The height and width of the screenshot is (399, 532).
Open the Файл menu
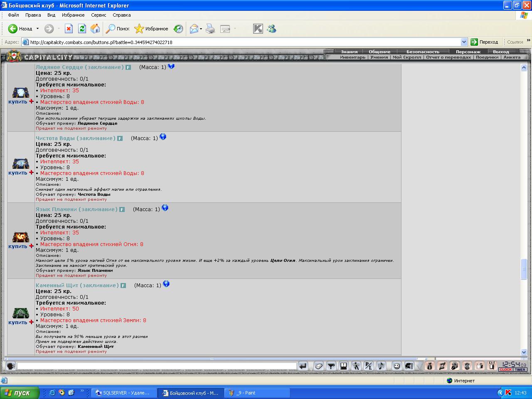pos(13,15)
